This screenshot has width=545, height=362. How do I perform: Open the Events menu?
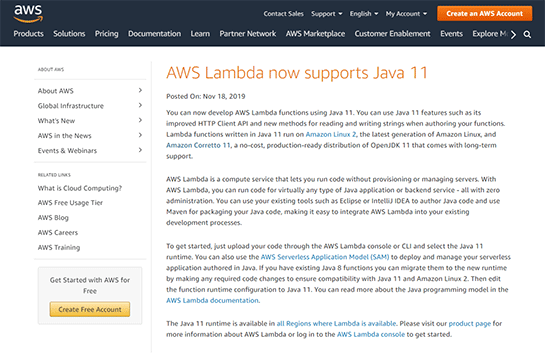pyautogui.click(x=451, y=34)
